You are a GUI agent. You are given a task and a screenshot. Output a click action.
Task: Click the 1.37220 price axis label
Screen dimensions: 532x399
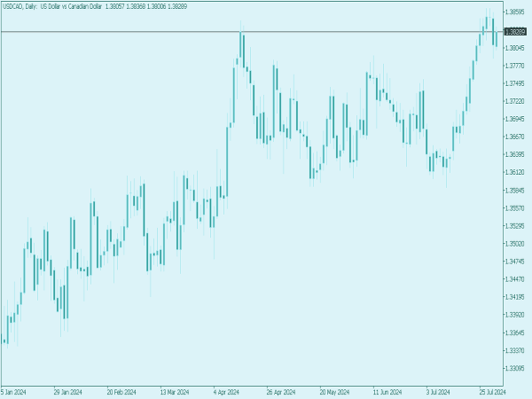pos(514,101)
